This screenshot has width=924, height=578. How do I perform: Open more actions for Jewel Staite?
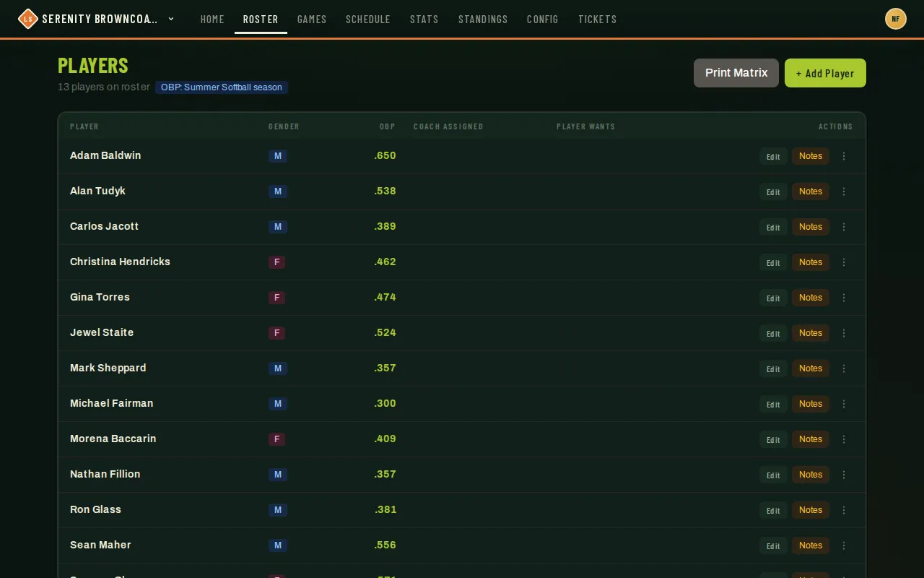click(x=844, y=333)
